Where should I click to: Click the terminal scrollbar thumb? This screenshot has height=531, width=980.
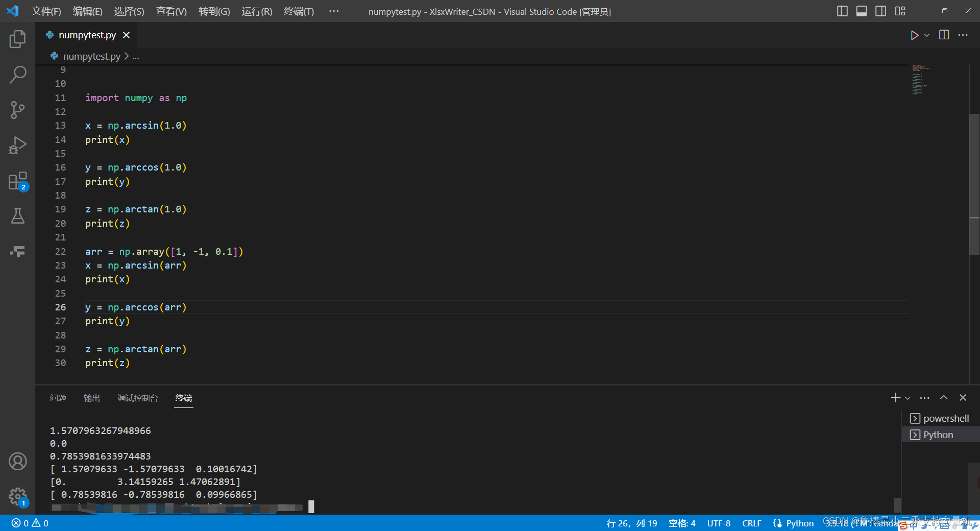[897, 505]
